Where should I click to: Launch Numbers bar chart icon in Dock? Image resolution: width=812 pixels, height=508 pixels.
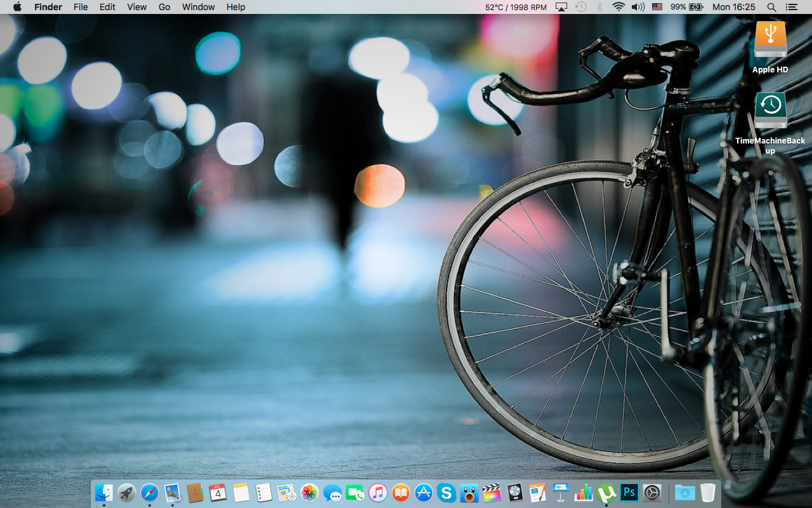[x=583, y=492]
